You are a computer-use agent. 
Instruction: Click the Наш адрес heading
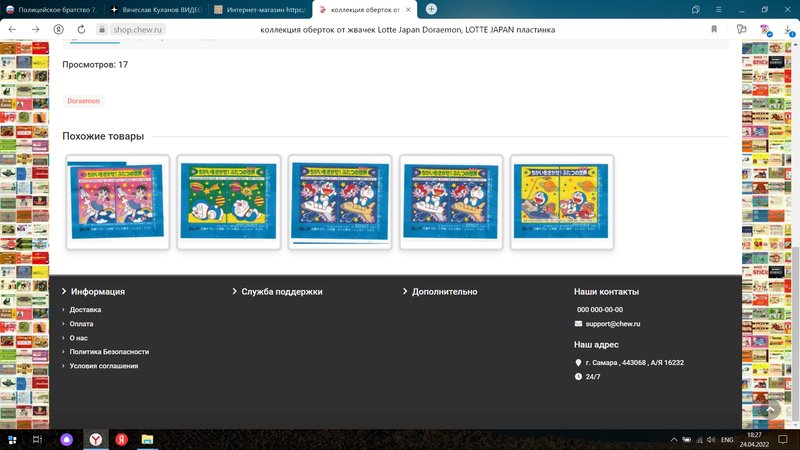(x=596, y=345)
